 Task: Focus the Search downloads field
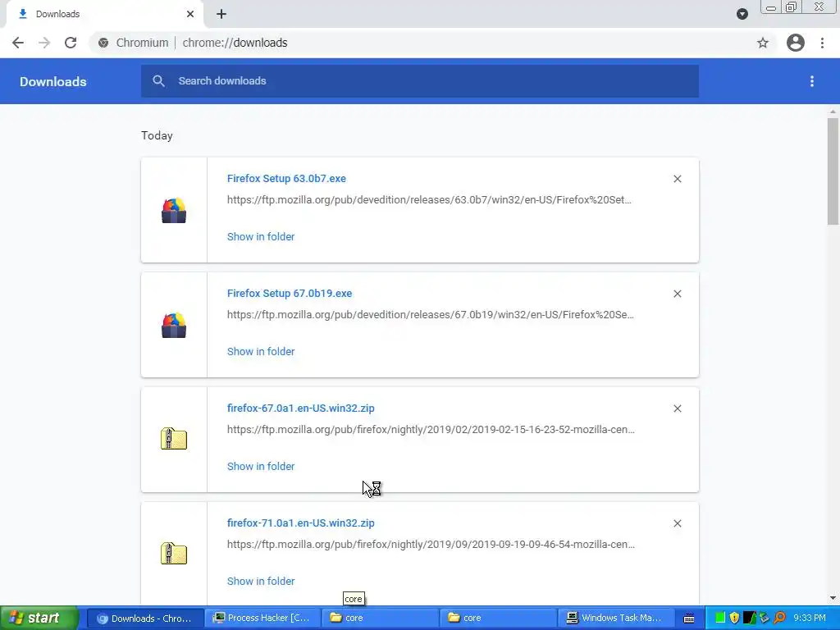tap(420, 81)
